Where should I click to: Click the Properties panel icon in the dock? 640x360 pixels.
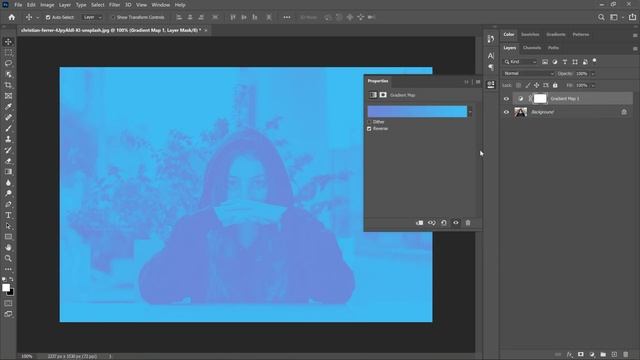coord(491,84)
